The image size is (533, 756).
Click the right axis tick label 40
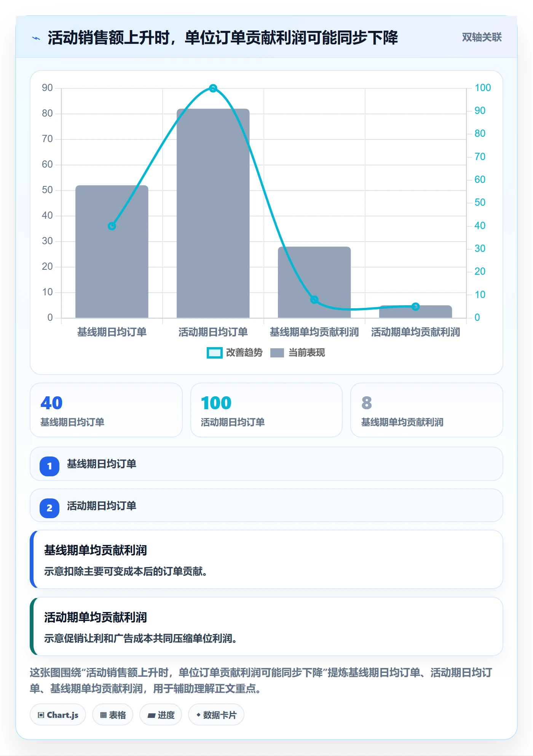click(480, 226)
